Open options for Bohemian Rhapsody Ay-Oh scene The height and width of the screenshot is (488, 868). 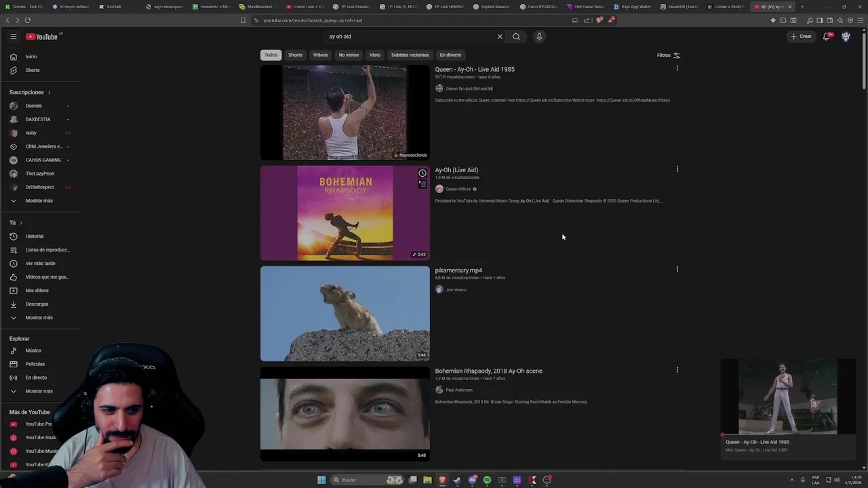677,370
